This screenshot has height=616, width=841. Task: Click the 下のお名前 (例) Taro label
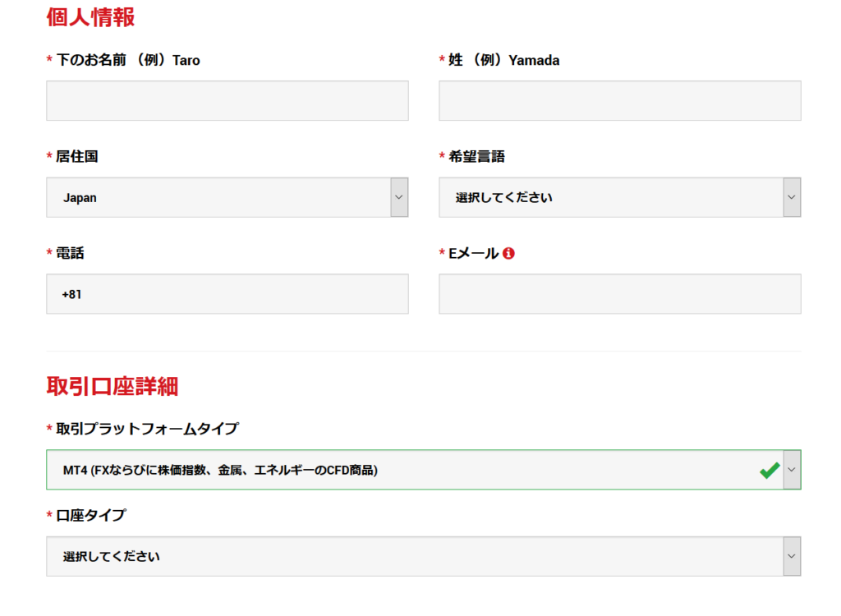click(127, 61)
